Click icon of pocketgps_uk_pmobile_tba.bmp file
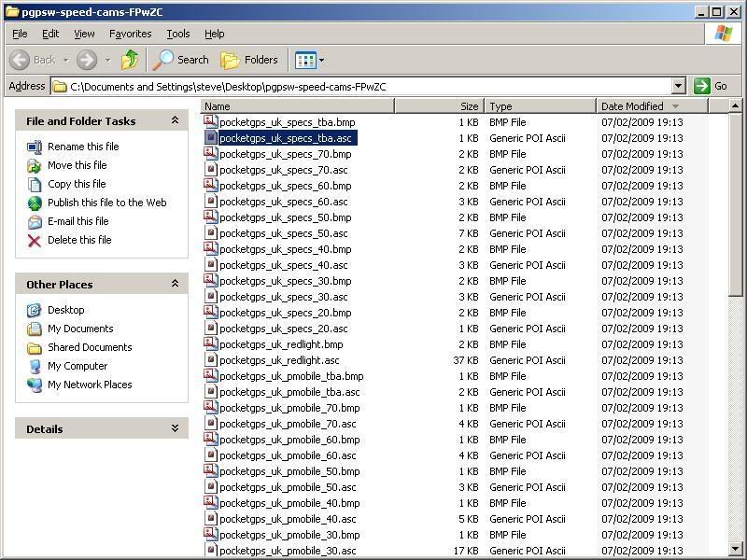 [211, 375]
